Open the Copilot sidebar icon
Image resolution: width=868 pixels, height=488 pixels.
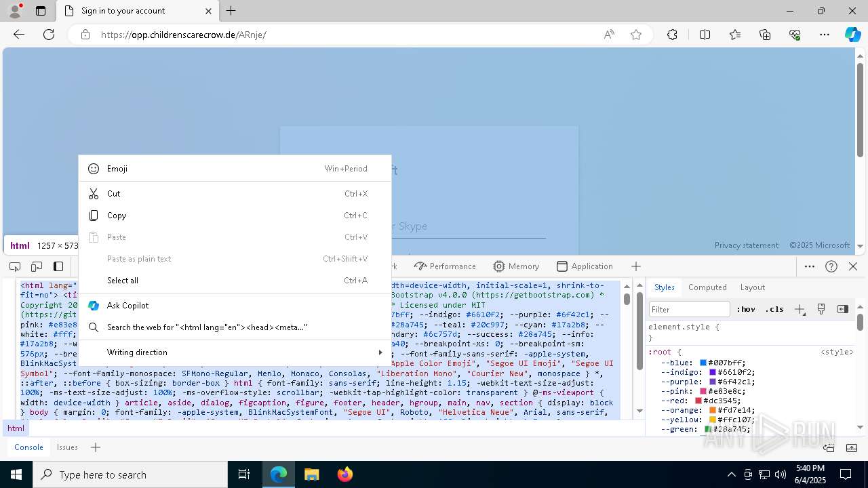tap(852, 35)
